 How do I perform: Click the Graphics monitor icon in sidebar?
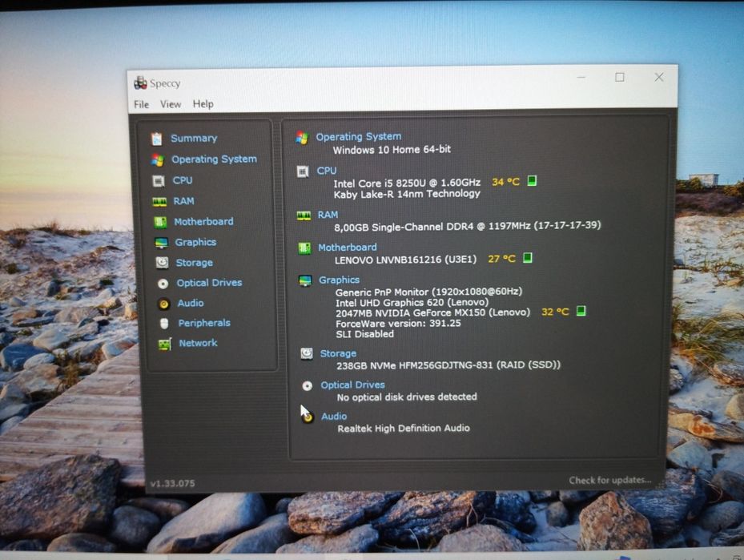click(x=161, y=243)
